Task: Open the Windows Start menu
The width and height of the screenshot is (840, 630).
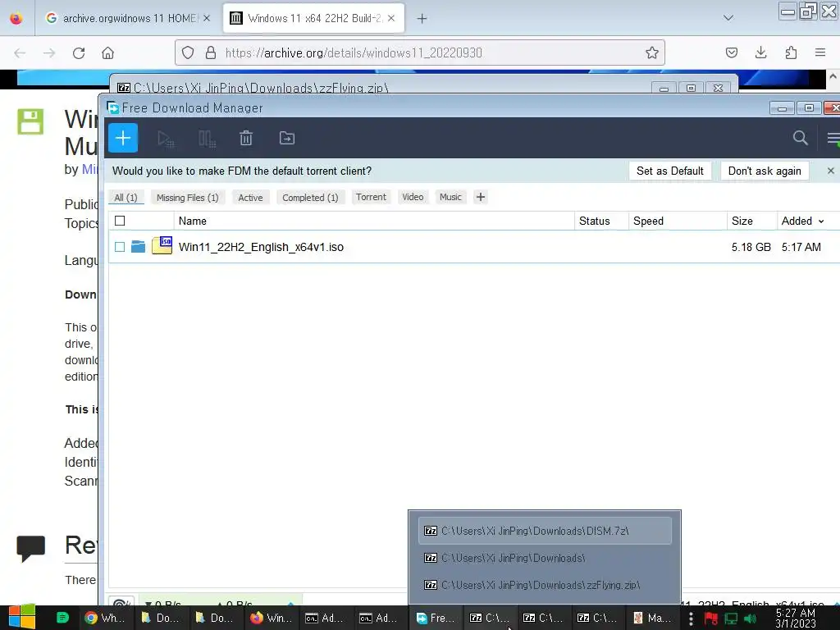Action: pos(22,618)
